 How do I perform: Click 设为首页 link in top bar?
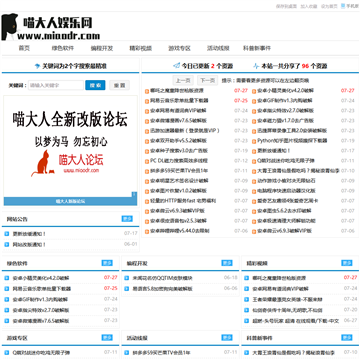329,6
